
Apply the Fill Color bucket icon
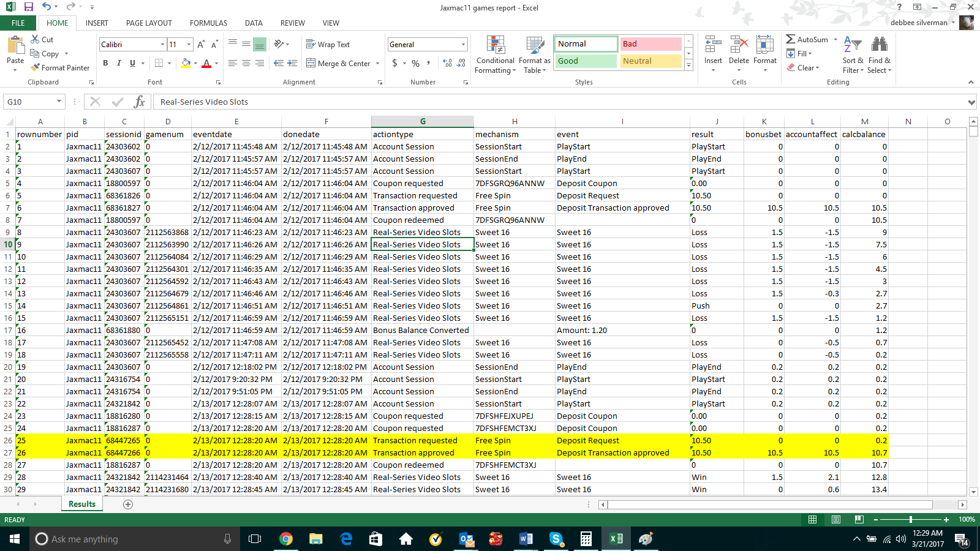tap(186, 63)
